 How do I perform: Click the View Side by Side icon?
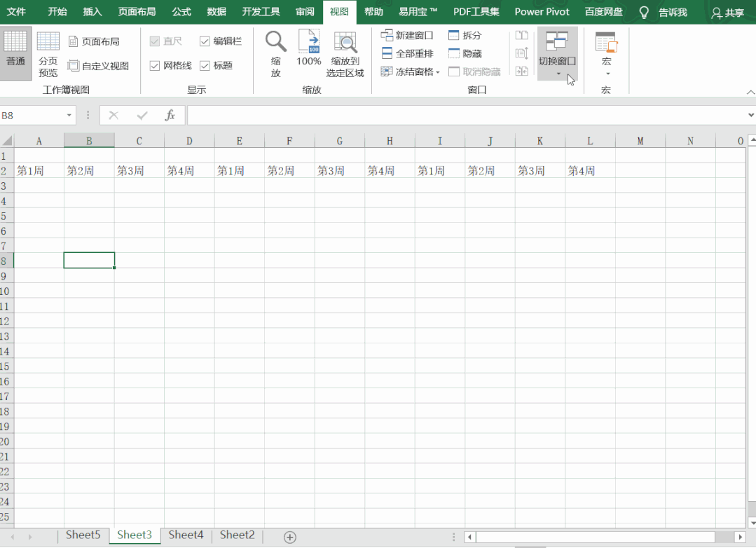click(x=522, y=35)
